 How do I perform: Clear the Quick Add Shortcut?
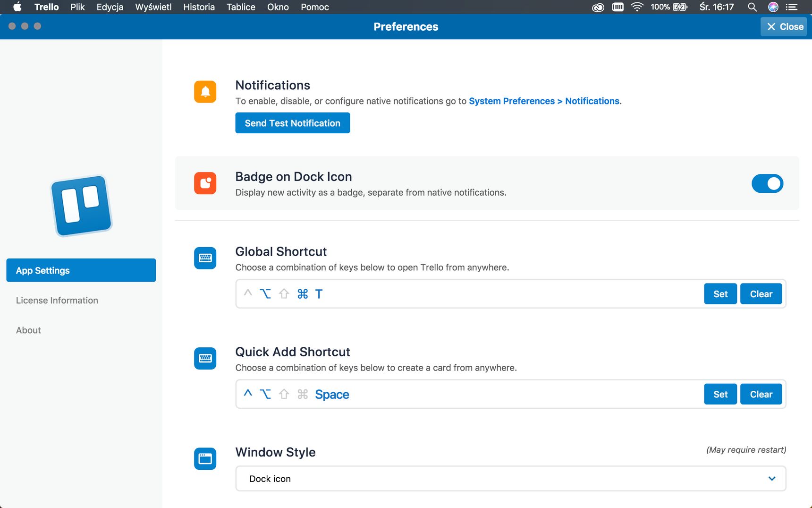coord(761,394)
